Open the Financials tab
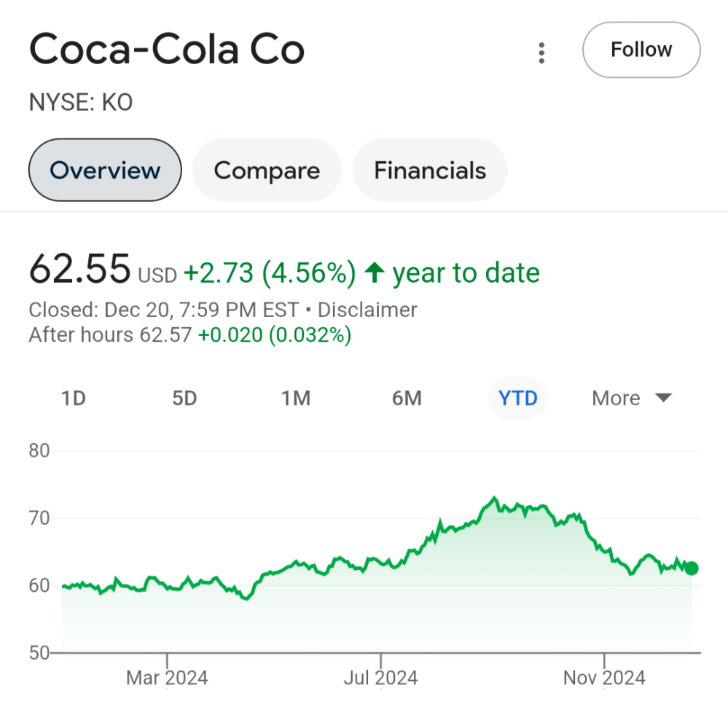 click(430, 171)
